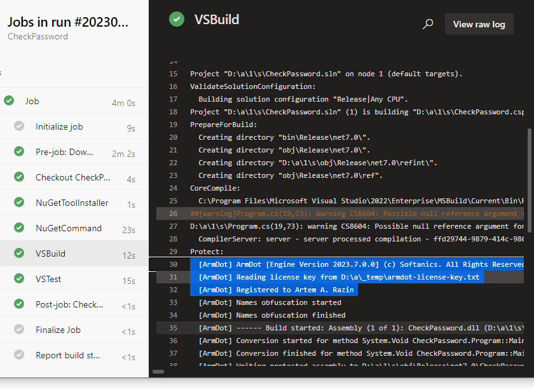Click the gray status icon beside Initialize job

[x=19, y=126]
